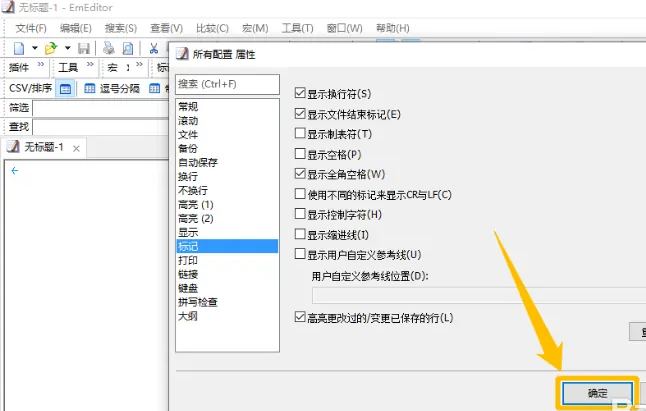Click the 查找 find input field
The image size is (646, 411).
(101, 127)
